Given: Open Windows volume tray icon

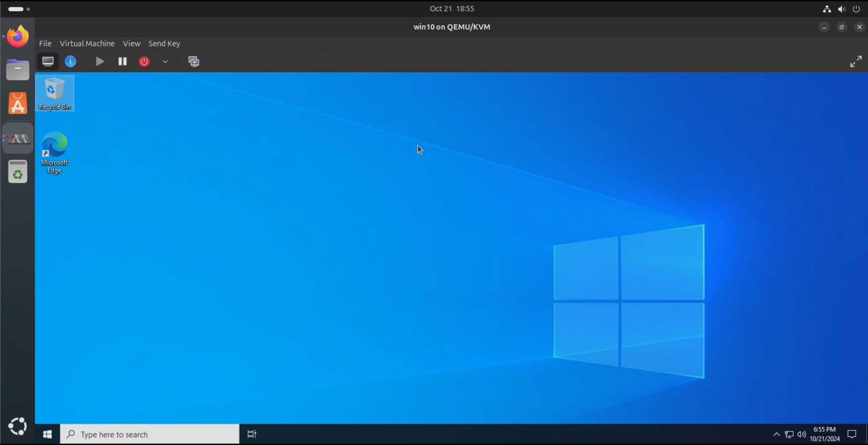Looking at the screenshot, I should coord(802,435).
